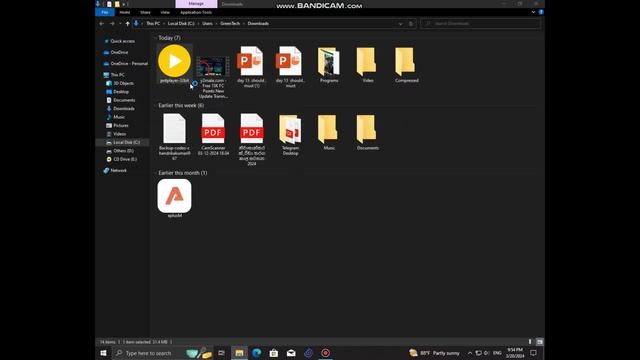The width and height of the screenshot is (640, 360).
Task: Select the second PowerPoint file day 15 should must
Action: [290, 61]
